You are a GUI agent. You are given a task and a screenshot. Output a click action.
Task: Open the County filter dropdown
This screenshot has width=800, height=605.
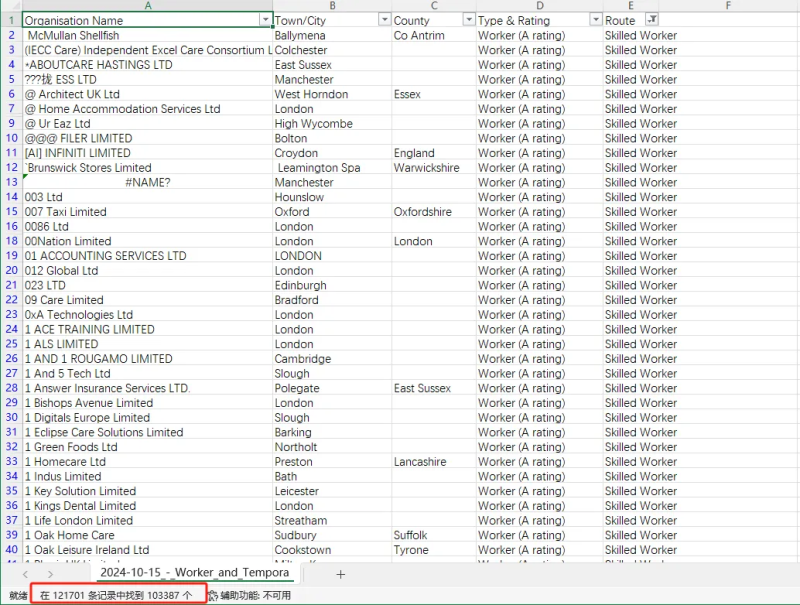point(468,20)
